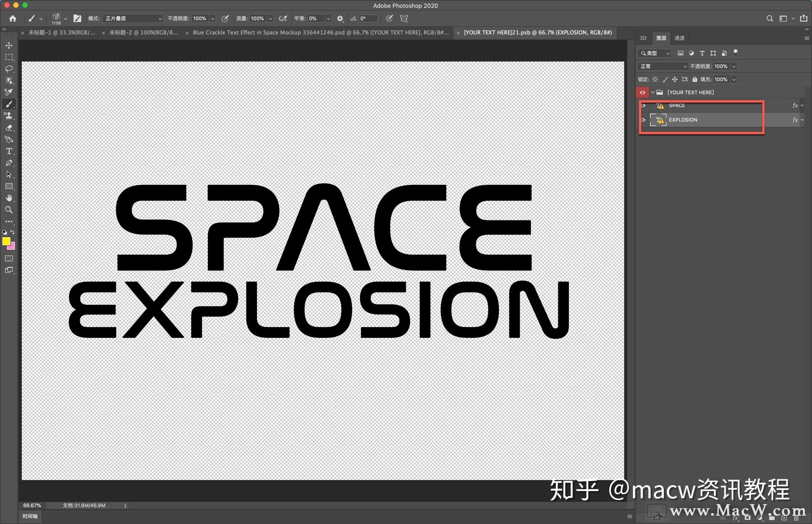Screen dimensions: 812x524
Task: Select the Brush tool in the toolbar
Action: tap(9, 103)
